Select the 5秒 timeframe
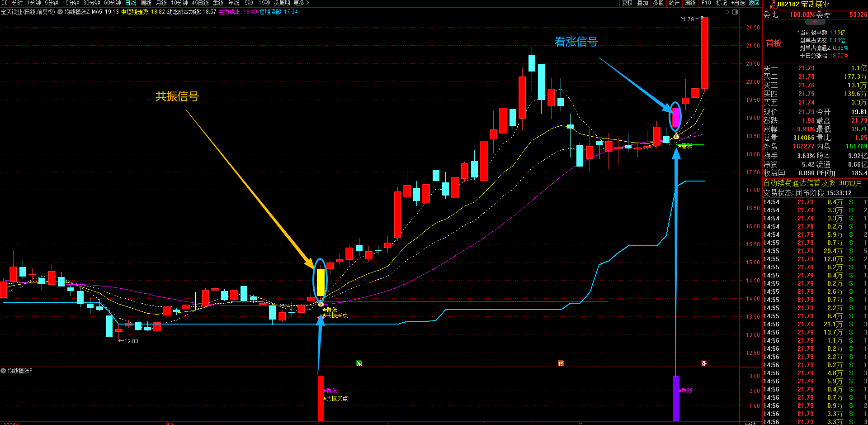Image resolution: width=868 pixels, height=425 pixels. 249,3
